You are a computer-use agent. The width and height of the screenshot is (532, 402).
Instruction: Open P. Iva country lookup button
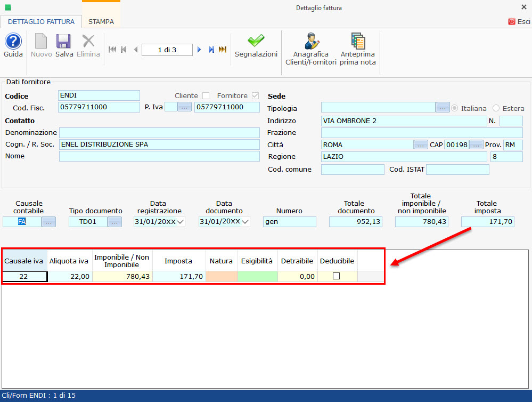184,107
